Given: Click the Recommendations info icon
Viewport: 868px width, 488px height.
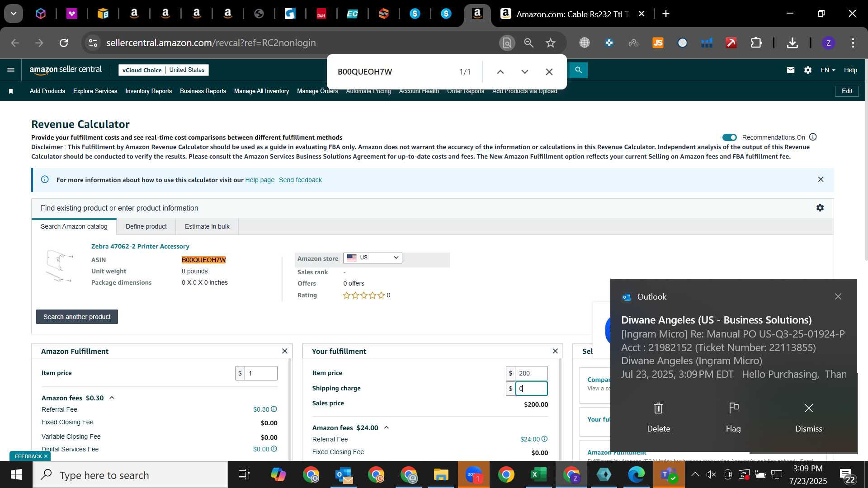Looking at the screenshot, I should click(813, 137).
